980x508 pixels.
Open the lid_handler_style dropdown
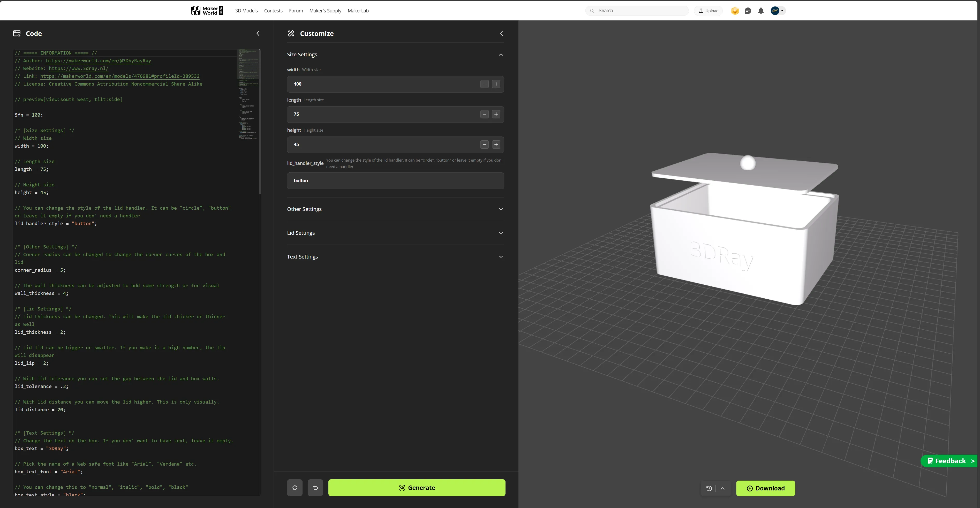(395, 181)
